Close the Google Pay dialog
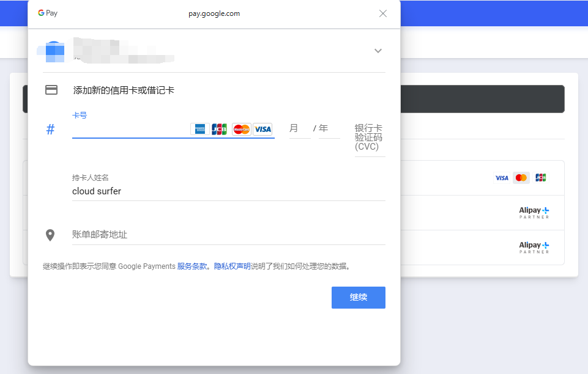The image size is (588, 374). tap(383, 13)
